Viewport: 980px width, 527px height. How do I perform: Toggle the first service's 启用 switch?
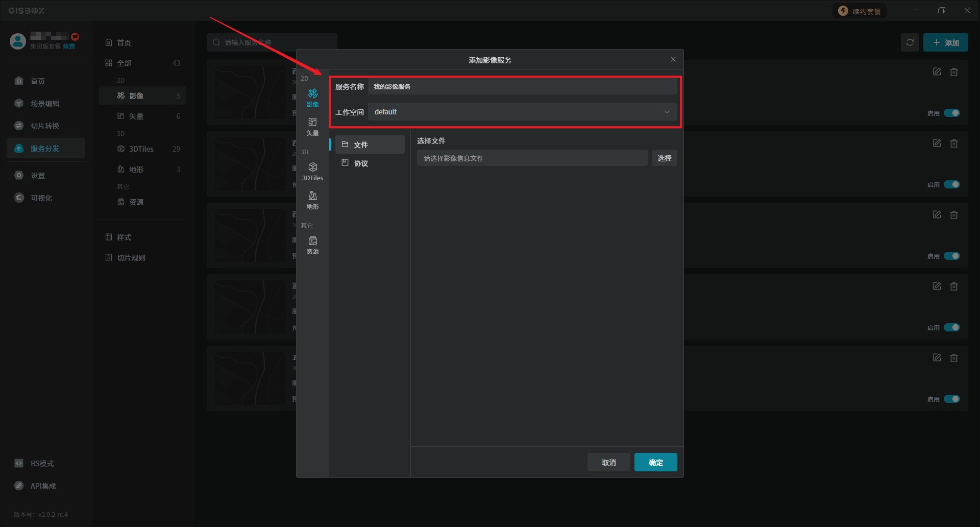tap(951, 113)
